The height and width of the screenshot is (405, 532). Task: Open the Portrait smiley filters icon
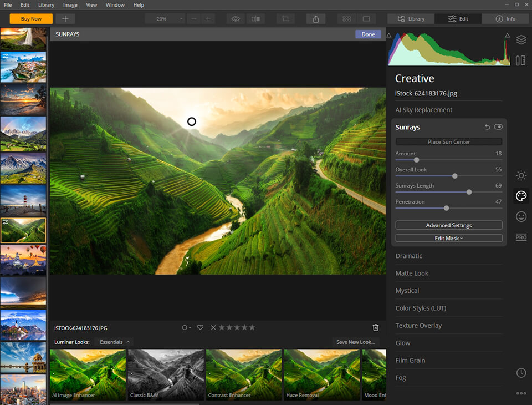click(x=521, y=216)
